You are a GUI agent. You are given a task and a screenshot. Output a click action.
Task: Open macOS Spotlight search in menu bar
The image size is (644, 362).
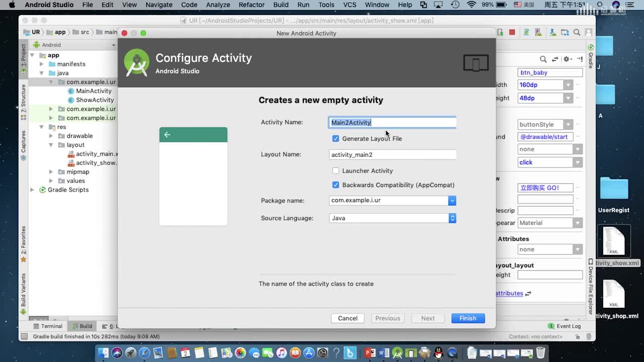600,5
